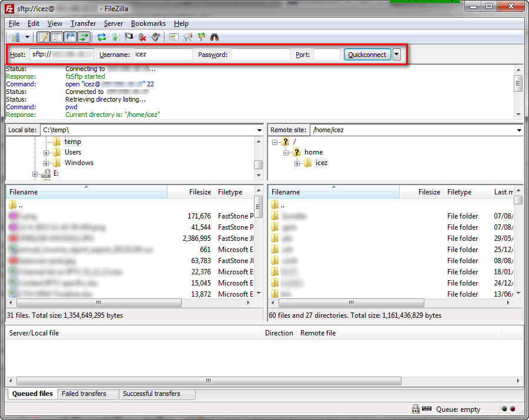
Task: Expand the E: drive node
Action: tap(35, 174)
